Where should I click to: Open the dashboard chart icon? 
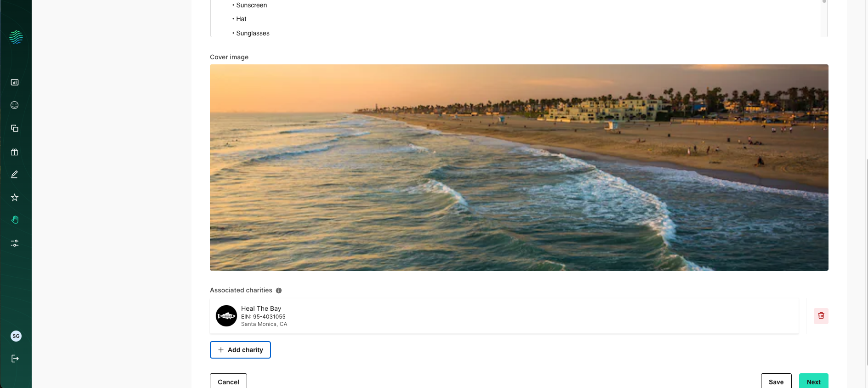15,82
